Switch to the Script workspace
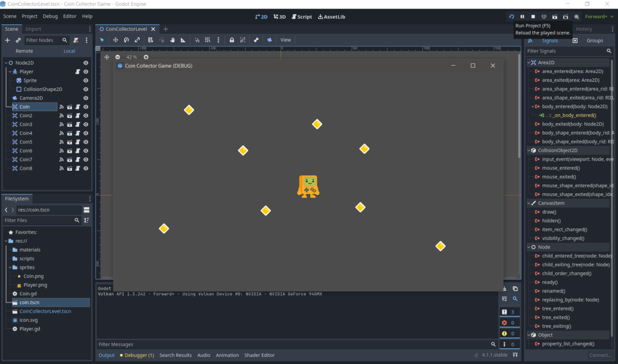 point(301,16)
